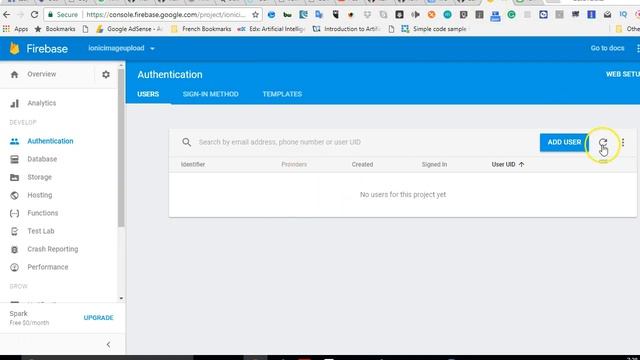Open the French Bookmarks folder

click(201, 29)
